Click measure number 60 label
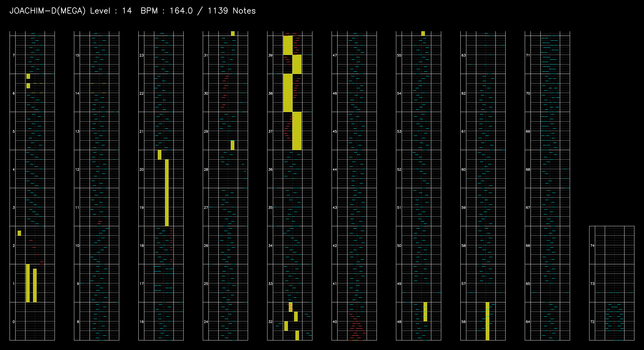The image size is (644, 350). tap(463, 169)
